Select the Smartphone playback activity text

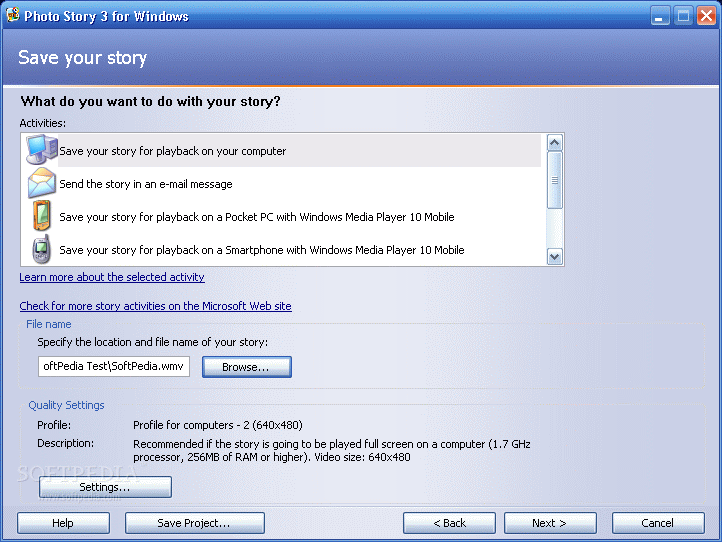(x=262, y=250)
